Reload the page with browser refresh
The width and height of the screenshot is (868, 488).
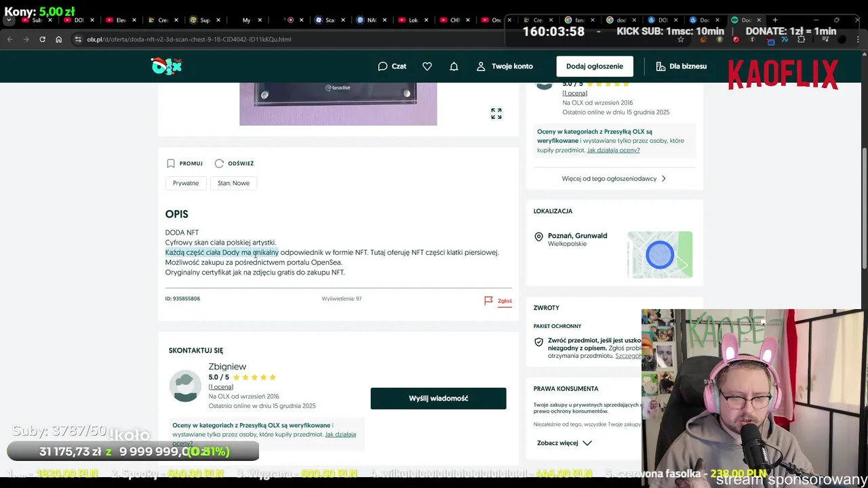click(x=43, y=39)
